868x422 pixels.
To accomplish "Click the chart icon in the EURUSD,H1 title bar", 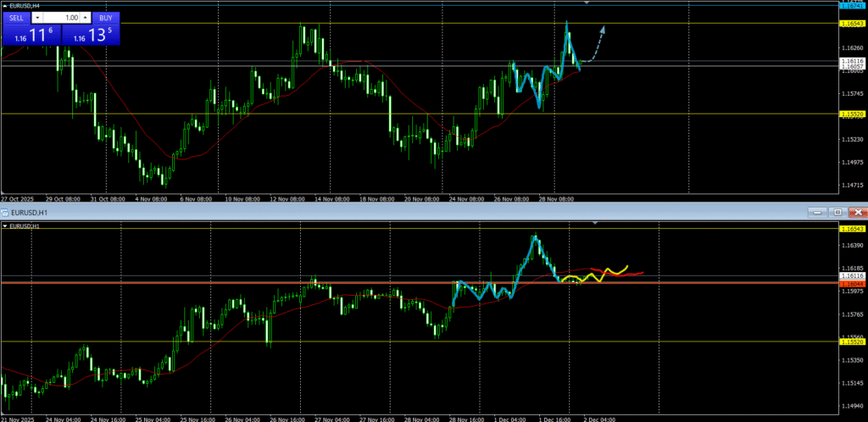I will point(5,212).
